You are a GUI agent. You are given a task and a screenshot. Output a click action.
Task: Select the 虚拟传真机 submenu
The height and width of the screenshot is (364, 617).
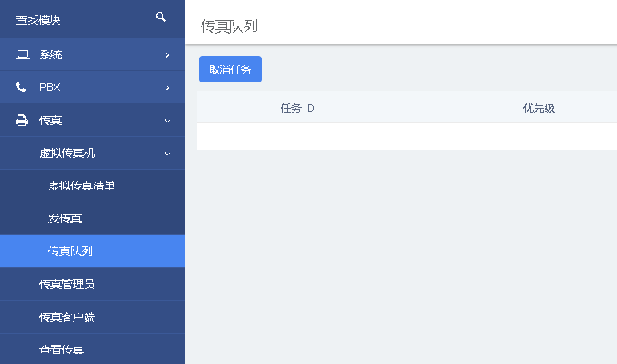pyautogui.click(x=92, y=153)
